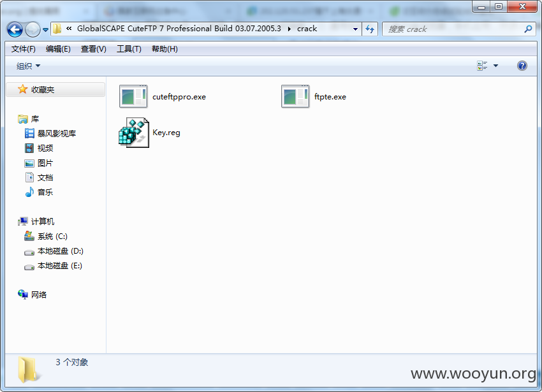Click the search magnifier icon

[x=528, y=29]
